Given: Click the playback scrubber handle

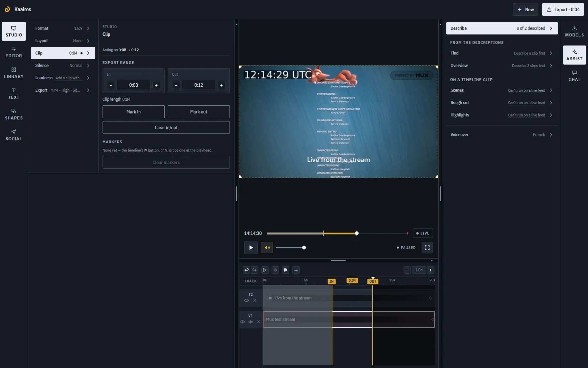Looking at the screenshot, I should tap(357, 233).
